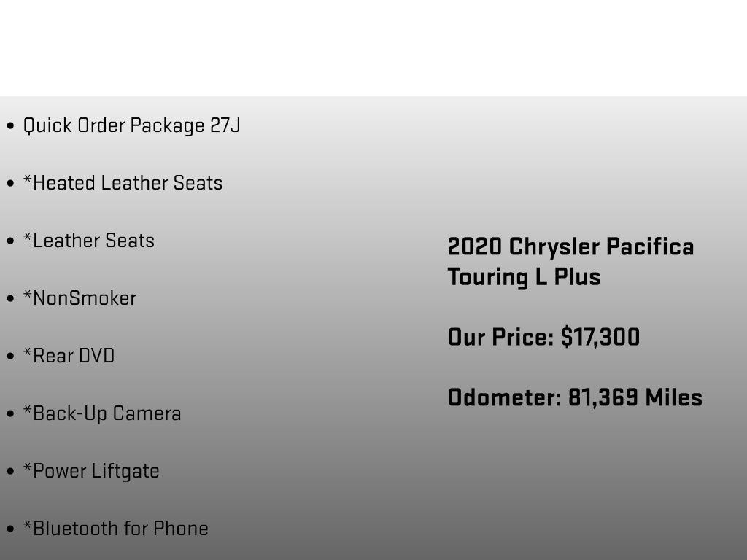
Task: Click the bullet beside Leather Seats
Action: coord(10,241)
